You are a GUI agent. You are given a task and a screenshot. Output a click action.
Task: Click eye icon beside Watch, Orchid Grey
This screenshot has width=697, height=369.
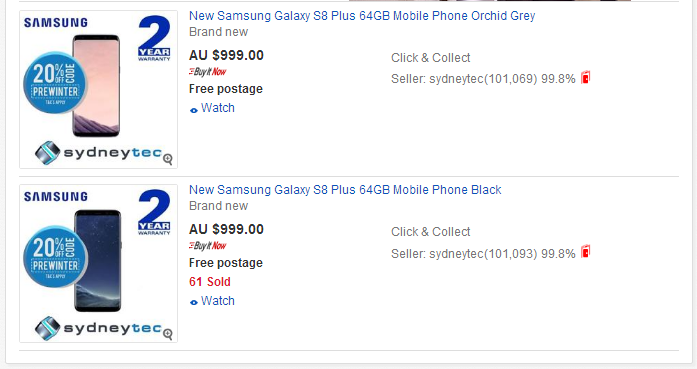coord(194,110)
